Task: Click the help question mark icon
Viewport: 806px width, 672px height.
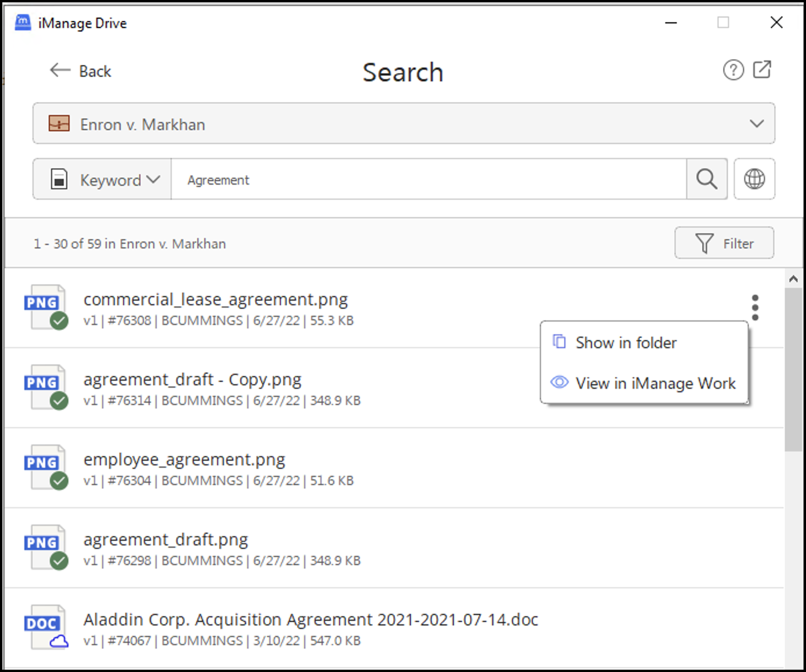Action: (733, 70)
